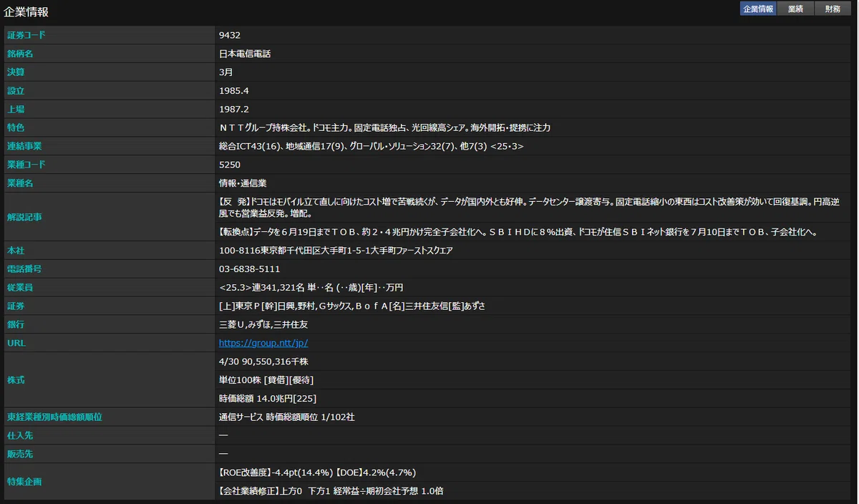
Task: Click the 【反発】 commentary paragraph
Action: click(x=528, y=208)
